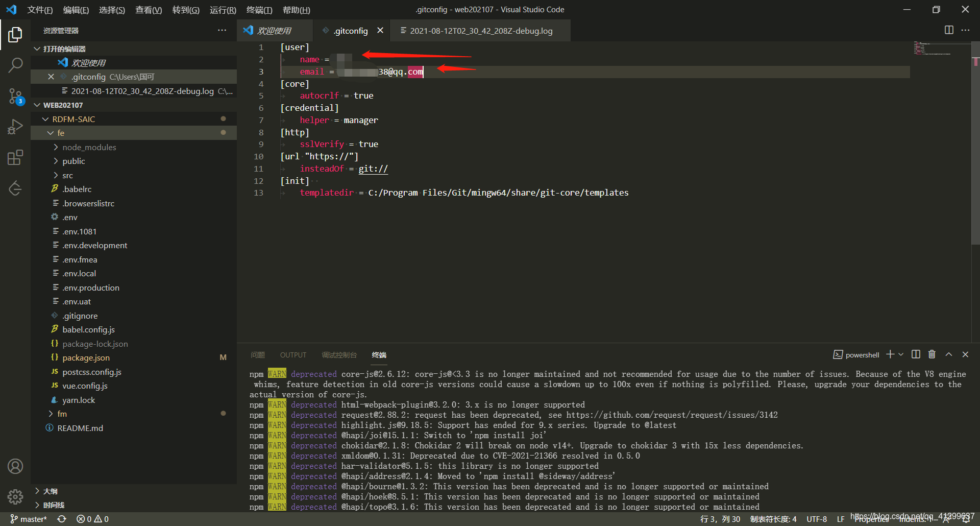Open the 帮助(H) menu
980x526 pixels.
297,10
